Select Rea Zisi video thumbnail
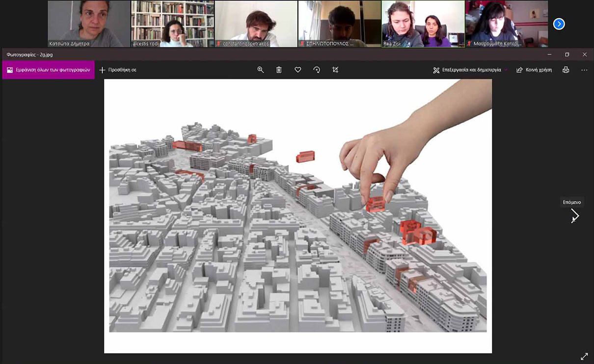594x364 pixels. click(x=423, y=24)
